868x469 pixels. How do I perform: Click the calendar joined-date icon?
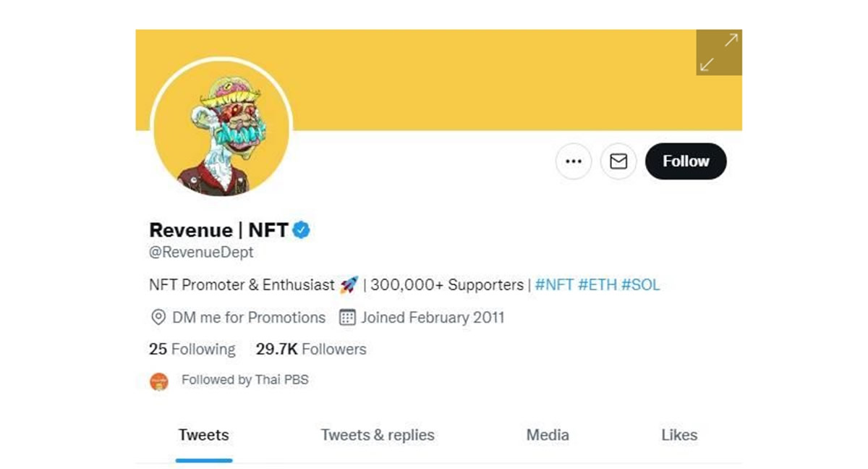coord(347,318)
